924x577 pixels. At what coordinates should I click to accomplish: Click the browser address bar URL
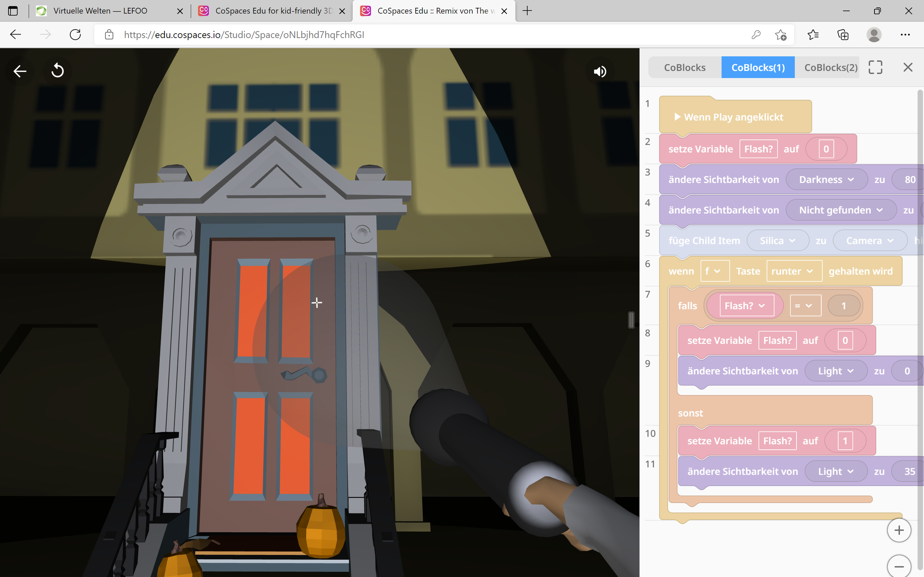(244, 35)
